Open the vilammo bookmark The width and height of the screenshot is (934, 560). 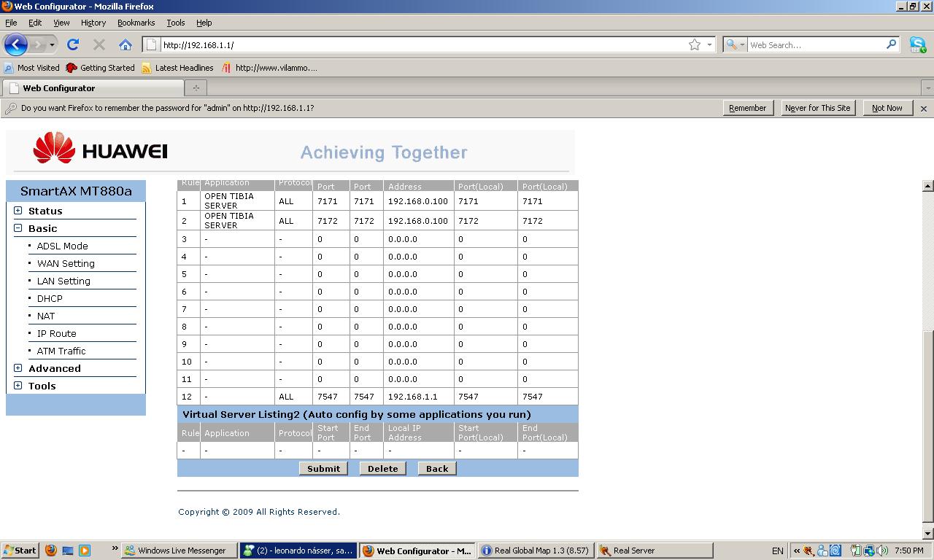click(x=269, y=68)
